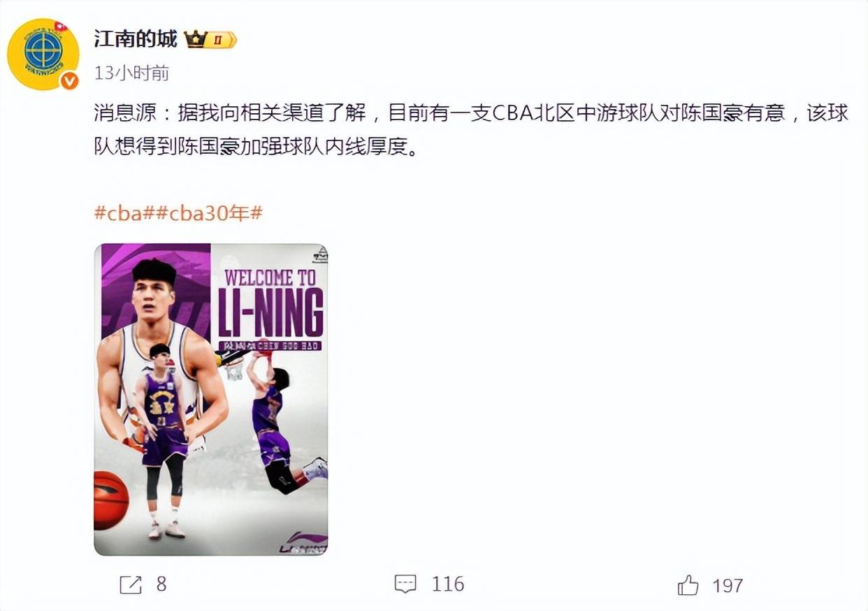Click the like count 197
This screenshot has height=611, width=868.
click(x=728, y=585)
